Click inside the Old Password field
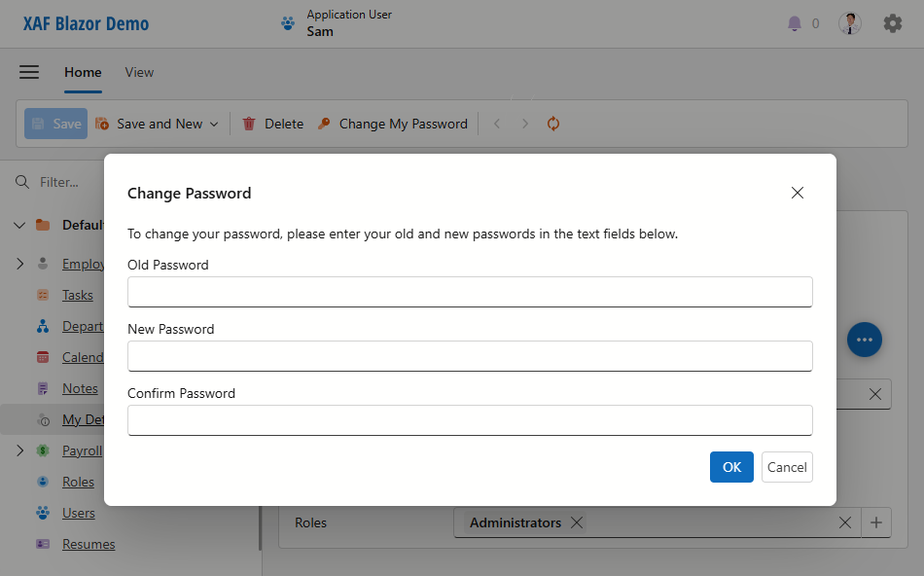Screen dimensions: 924x576 point(470,292)
